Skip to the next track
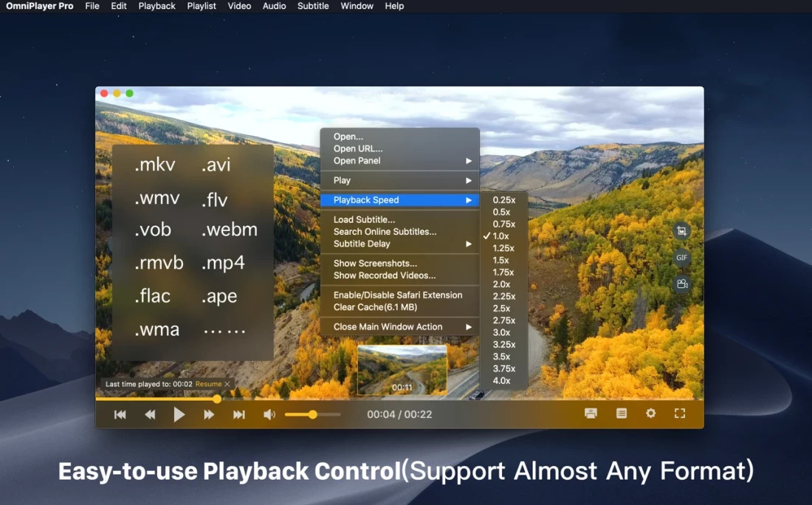 [x=238, y=414]
